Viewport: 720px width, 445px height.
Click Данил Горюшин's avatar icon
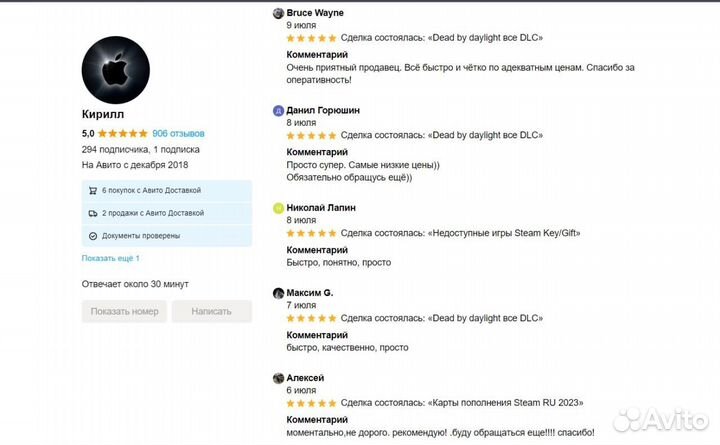[x=277, y=110]
